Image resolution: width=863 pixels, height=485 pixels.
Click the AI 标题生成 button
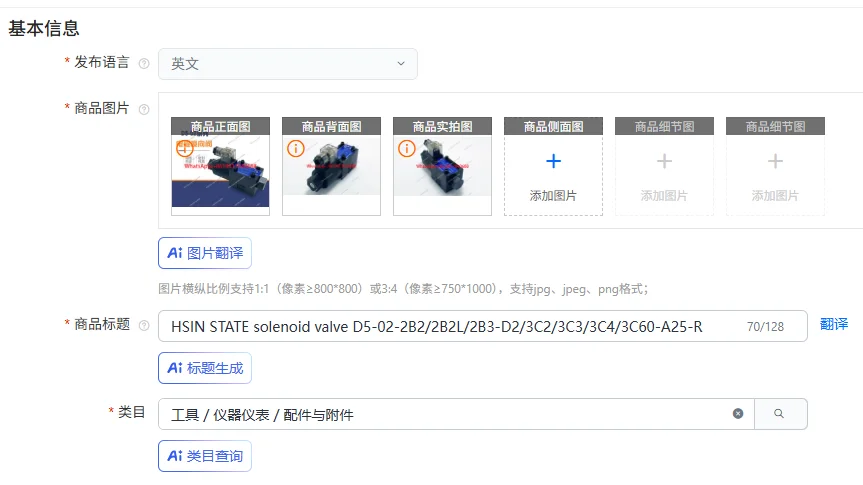205,368
